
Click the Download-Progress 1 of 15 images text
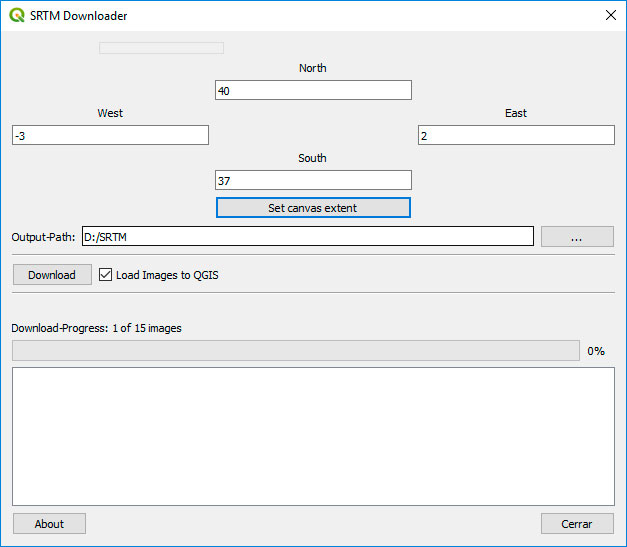pos(96,328)
